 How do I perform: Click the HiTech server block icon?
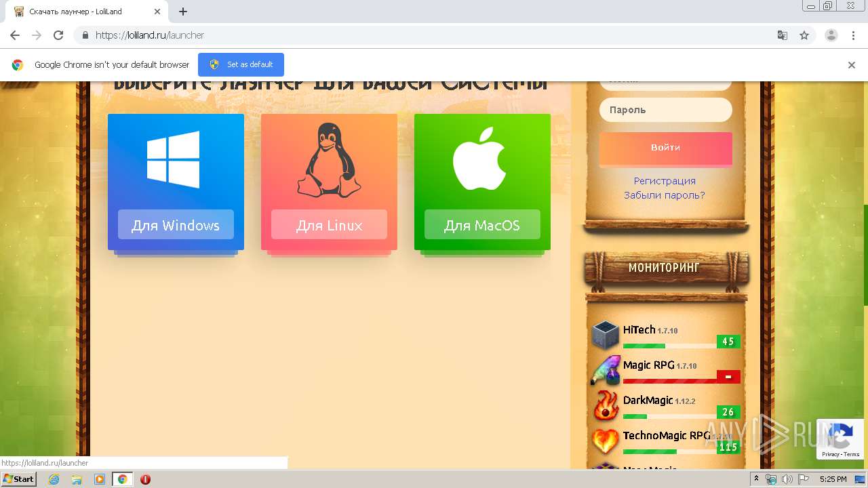pyautogui.click(x=605, y=335)
